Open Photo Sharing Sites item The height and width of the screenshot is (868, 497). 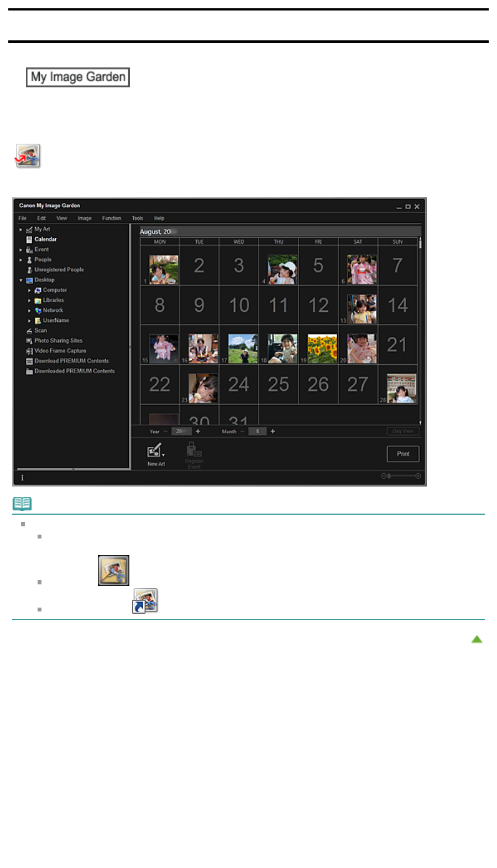tap(58, 341)
